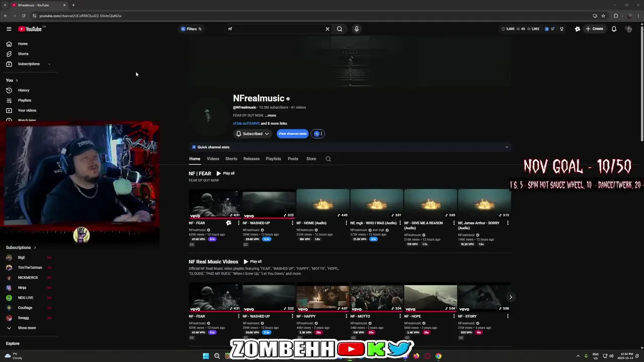Expand the Subscriptions list header
The width and height of the screenshot is (644, 362).
(x=21, y=247)
